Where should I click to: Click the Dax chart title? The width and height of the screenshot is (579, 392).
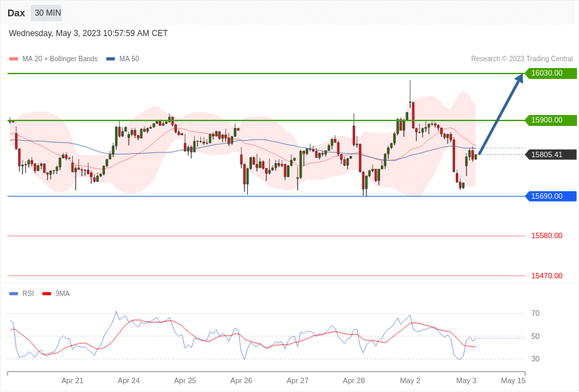point(16,13)
